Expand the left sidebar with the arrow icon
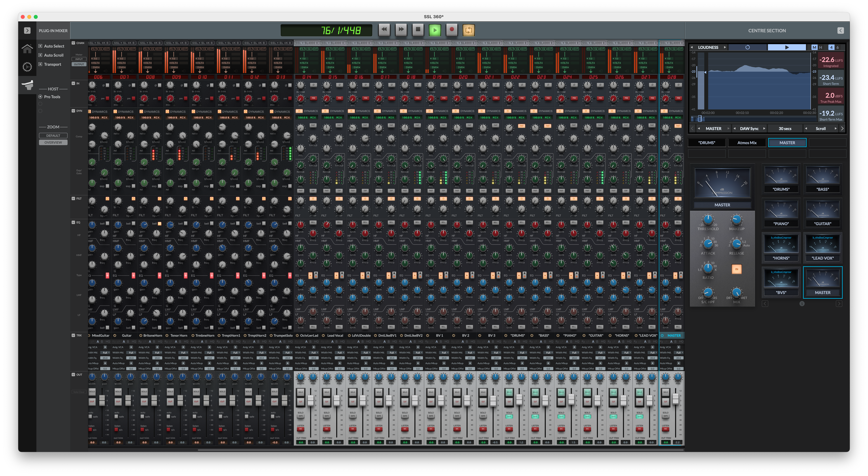Viewport: 868px width, 476px height. click(27, 31)
